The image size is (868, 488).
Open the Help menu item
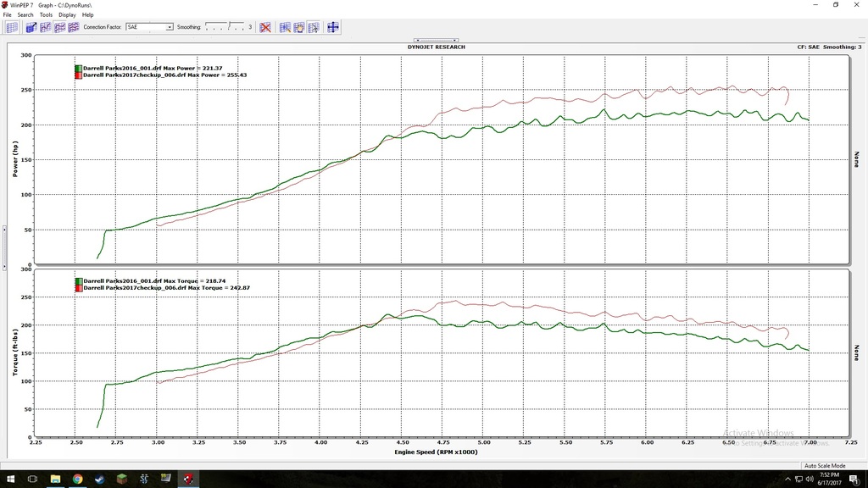(87, 14)
